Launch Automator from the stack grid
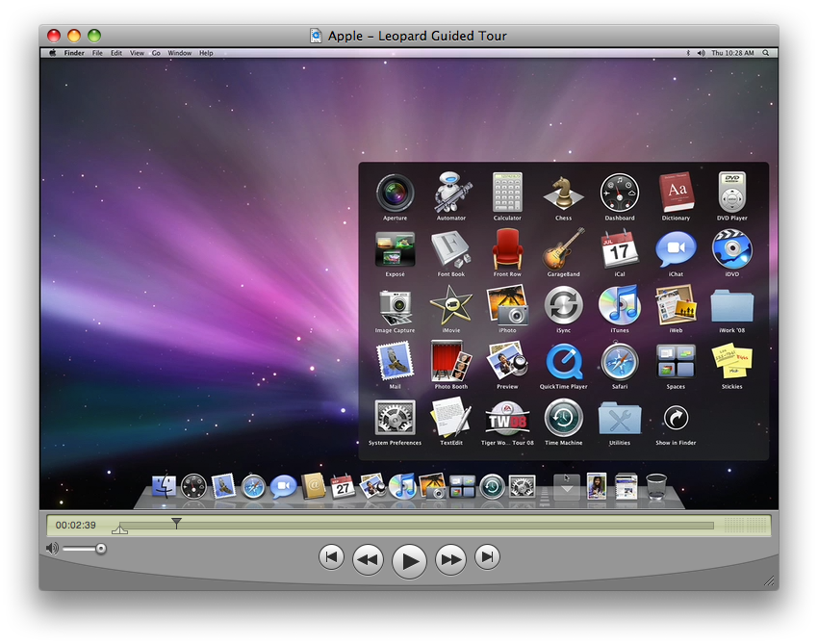818x644 pixels. tap(451, 193)
